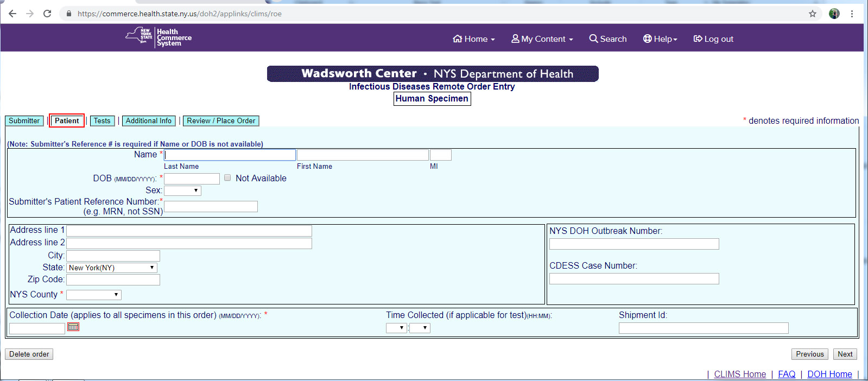The height and width of the screenshot is (381, 868).
Task: Click the Address line 2 field
Action: coord(189,243)
